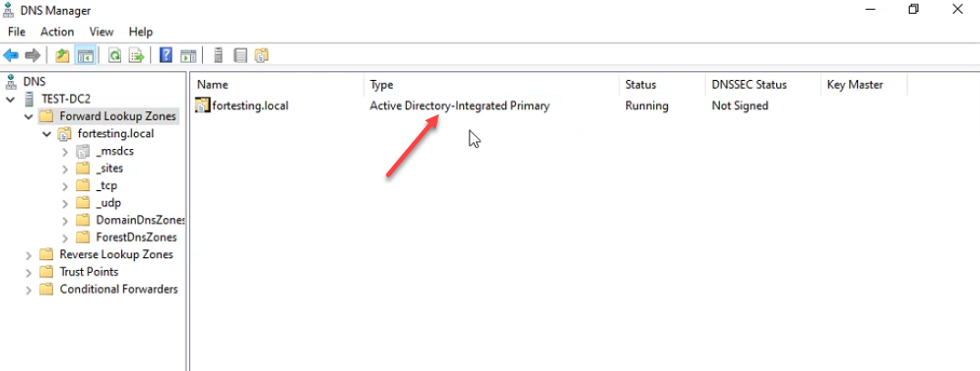Restore down the DNS Manager window
The height and width of the screenshot is (371, 980).
point(914,9)
